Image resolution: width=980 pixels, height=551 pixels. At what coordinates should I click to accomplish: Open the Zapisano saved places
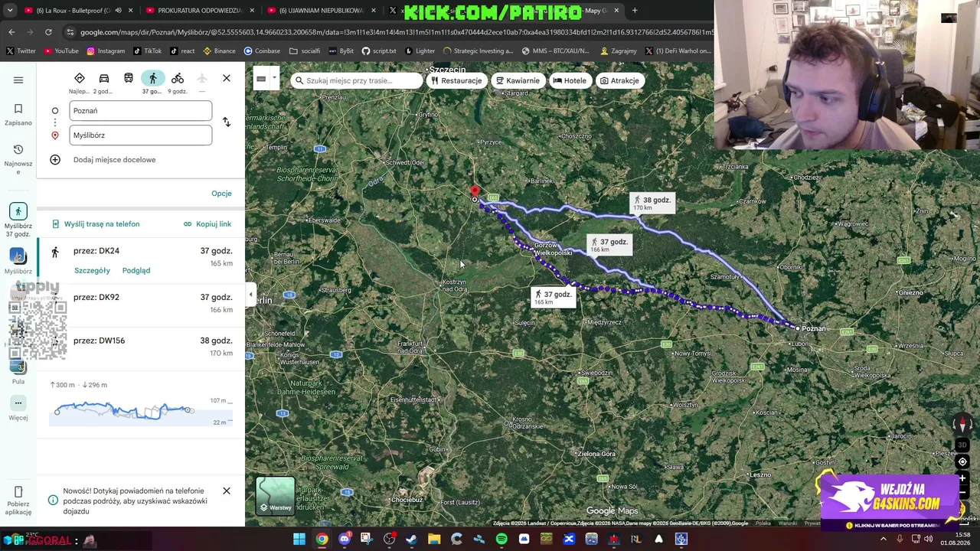point(18,114)
